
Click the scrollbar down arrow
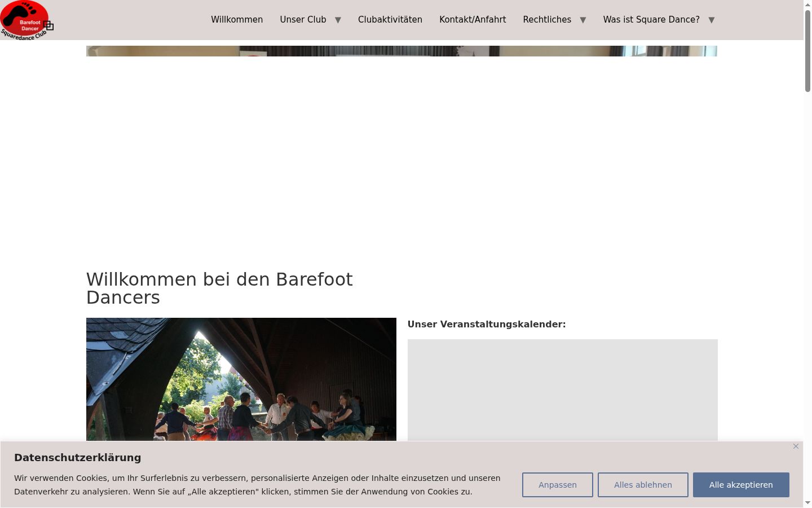807,503
